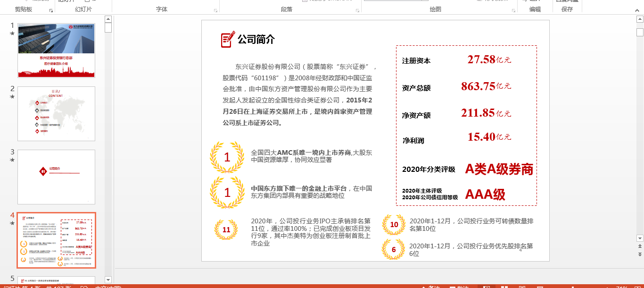Go to next slide with double-down arrow
This screenshot has height=288, width=644.
pos(640,254)
